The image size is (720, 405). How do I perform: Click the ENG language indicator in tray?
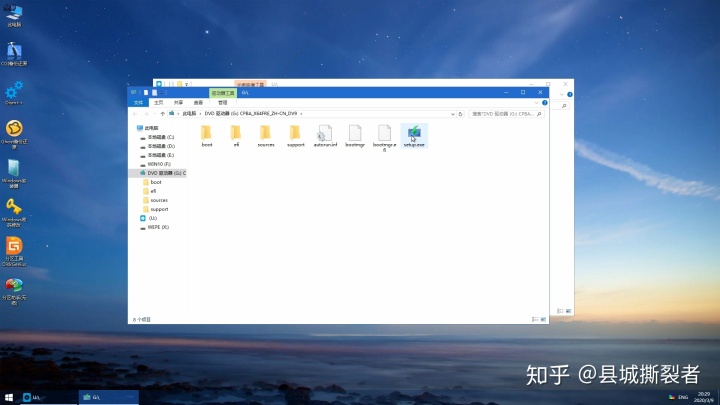coord(683,397)
